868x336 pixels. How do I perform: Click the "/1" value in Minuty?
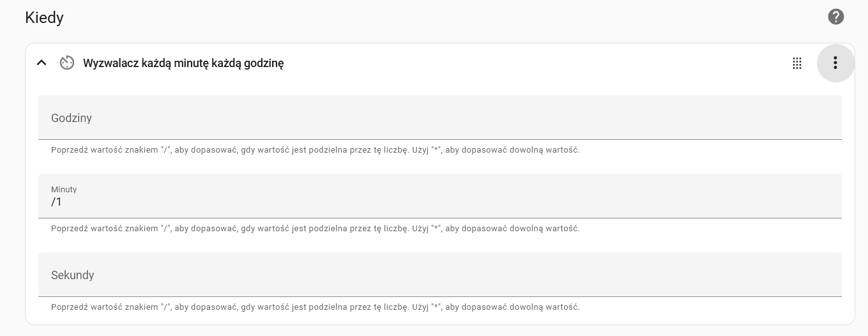(56, 202)
